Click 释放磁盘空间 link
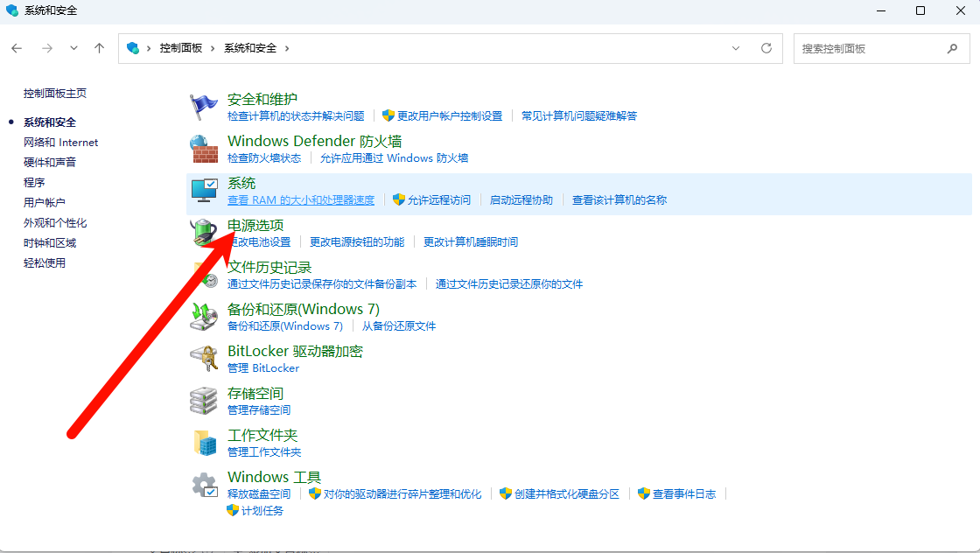Viewport: 980px width, 553px height. 259,493
